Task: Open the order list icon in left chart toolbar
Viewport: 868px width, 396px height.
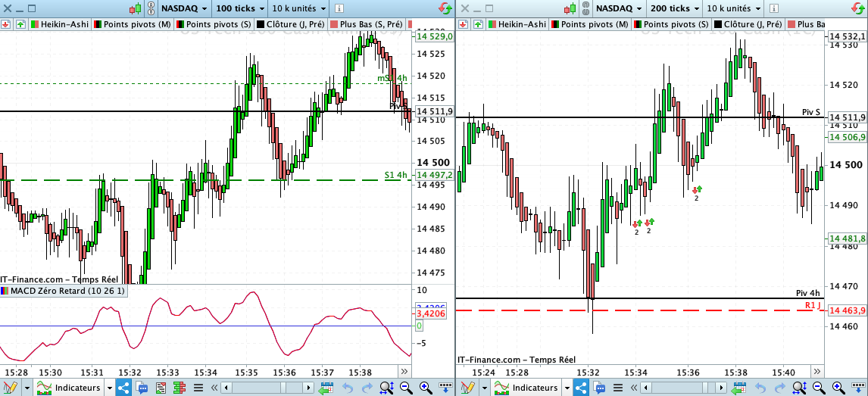Action: tap(161, 388)
